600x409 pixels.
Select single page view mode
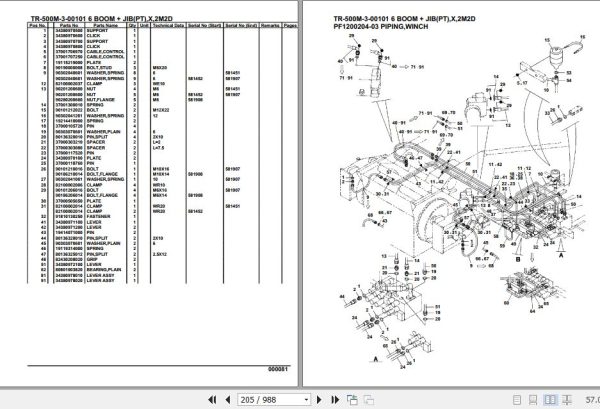(x=517, y=400)
